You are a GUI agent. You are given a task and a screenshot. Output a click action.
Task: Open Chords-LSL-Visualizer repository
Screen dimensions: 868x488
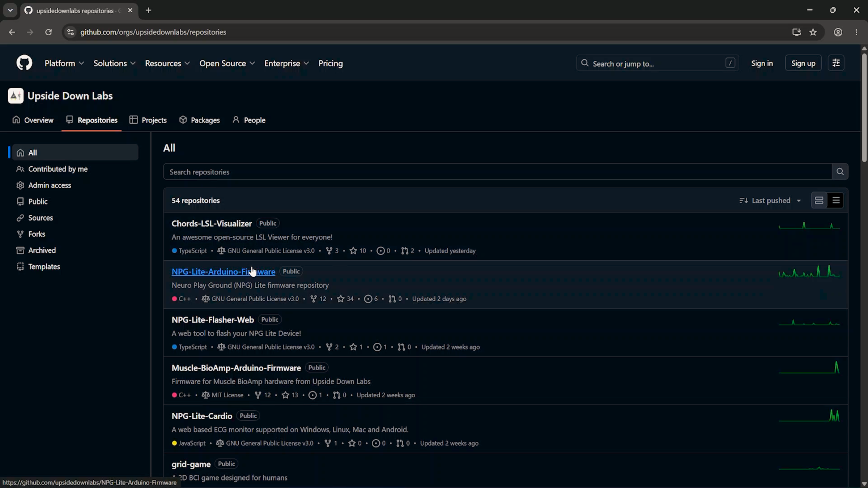click(x=212, y=223)
